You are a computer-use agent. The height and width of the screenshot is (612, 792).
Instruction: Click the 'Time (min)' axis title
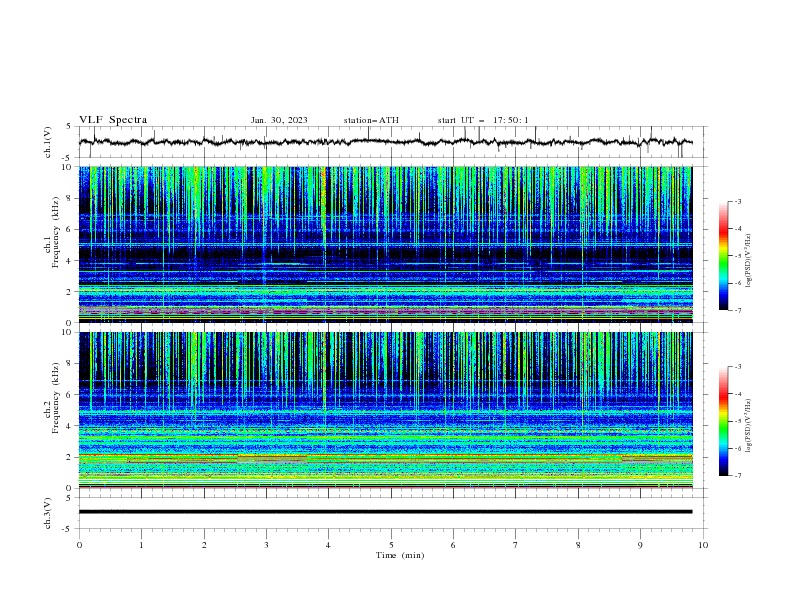tap(400, 555)
